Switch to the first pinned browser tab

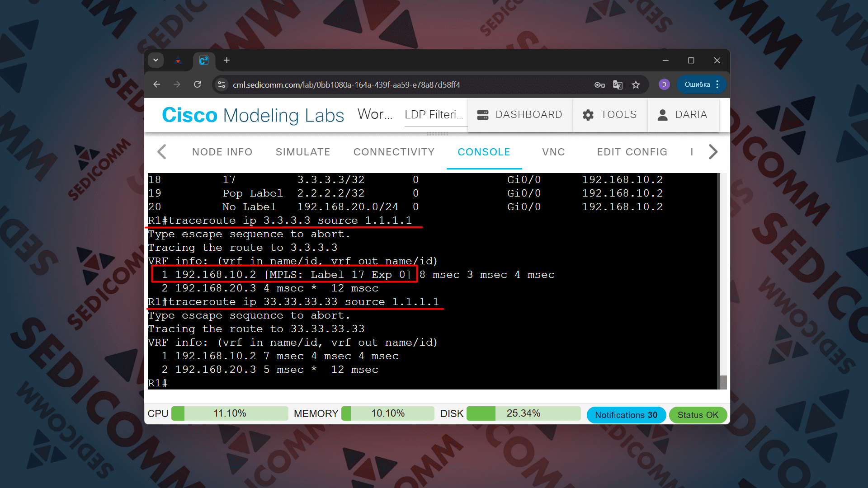(x=178, y=61)
